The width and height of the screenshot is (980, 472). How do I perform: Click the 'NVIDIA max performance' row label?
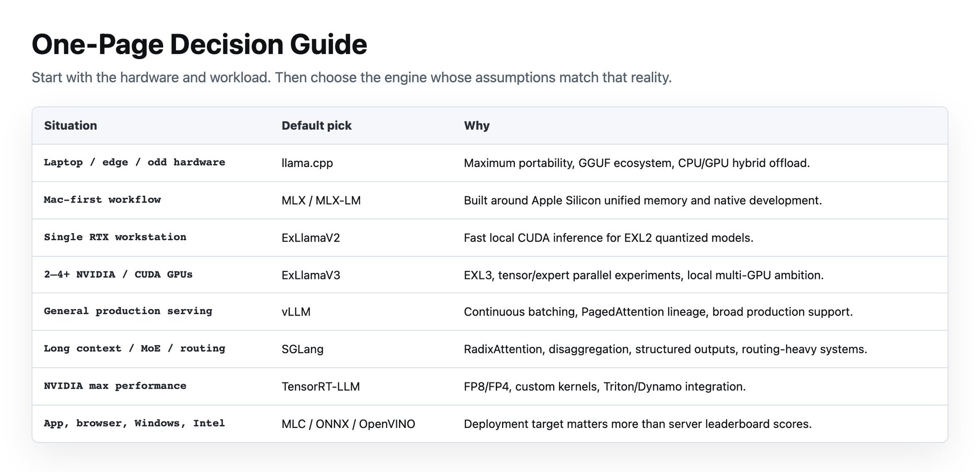tap(115, 385)
